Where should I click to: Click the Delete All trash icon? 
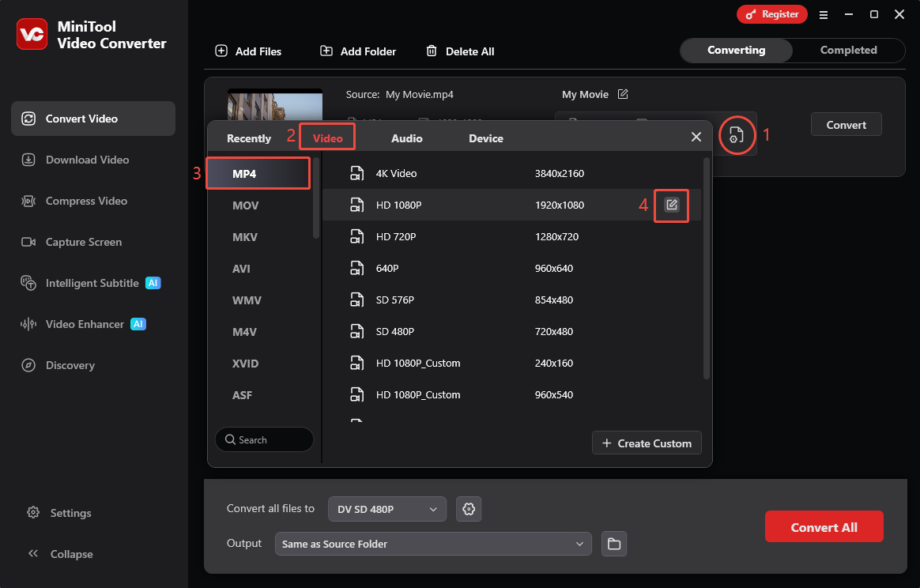pos(432,51)
